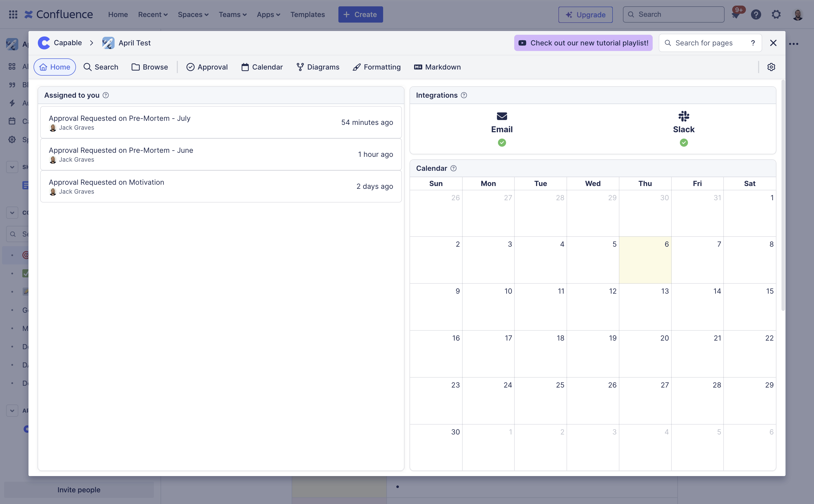Click the Search for pages field
The height and width of the screenshot is (504, 814).
704,43
